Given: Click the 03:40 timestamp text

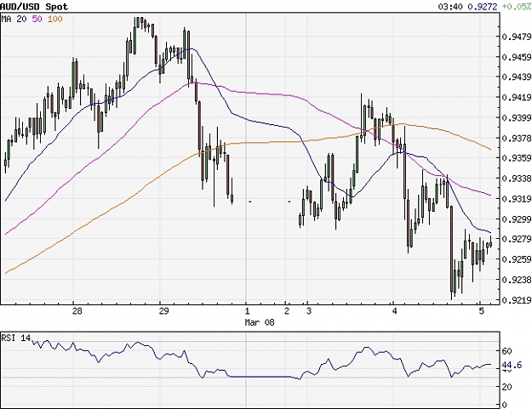Looking at the screenshot, I should coord(450,6).
